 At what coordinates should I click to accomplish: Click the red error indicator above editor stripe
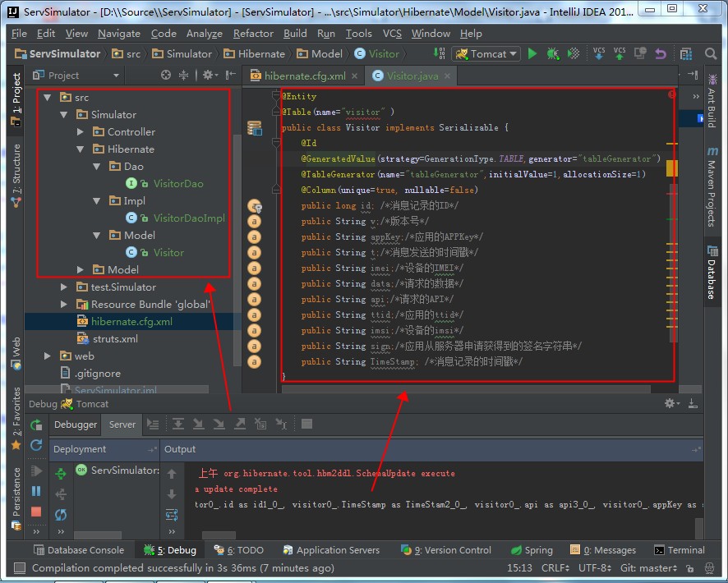pyautogui.click(x=671, y=94)
